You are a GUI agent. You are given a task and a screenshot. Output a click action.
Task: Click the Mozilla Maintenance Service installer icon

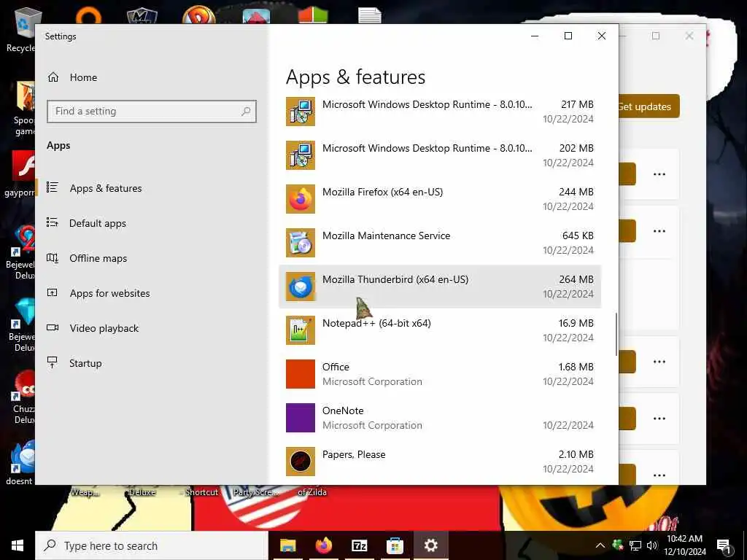click(x=300, y=243)
